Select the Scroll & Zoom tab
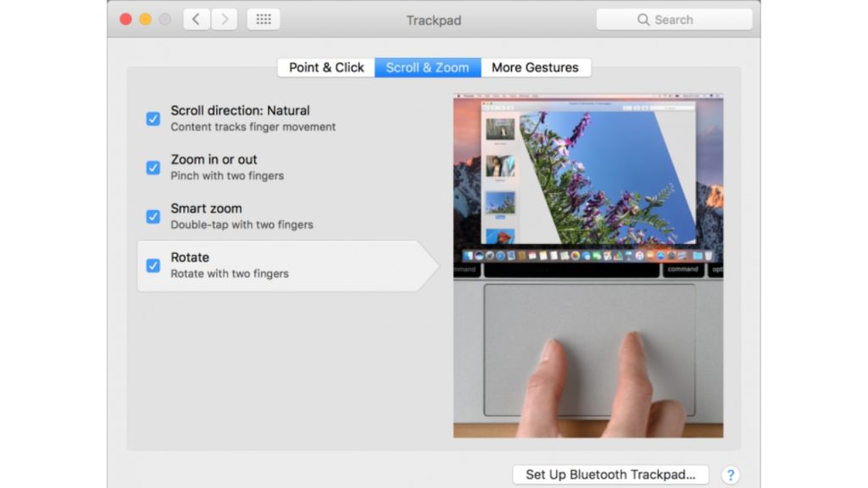 427,67
